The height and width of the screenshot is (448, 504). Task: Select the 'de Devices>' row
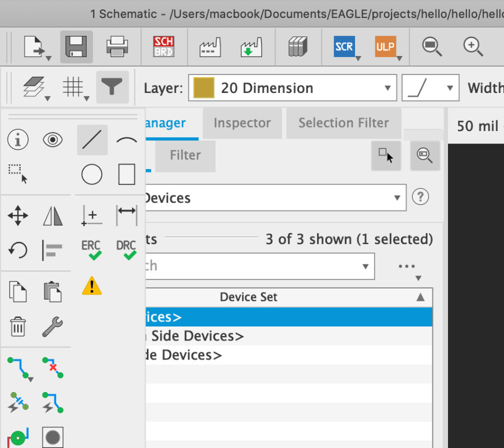tap(288, 355)
